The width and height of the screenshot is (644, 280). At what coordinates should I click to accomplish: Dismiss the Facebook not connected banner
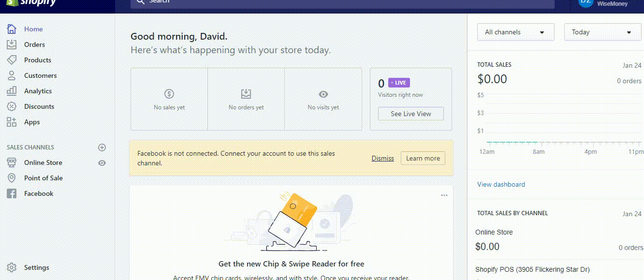[382, 158]
